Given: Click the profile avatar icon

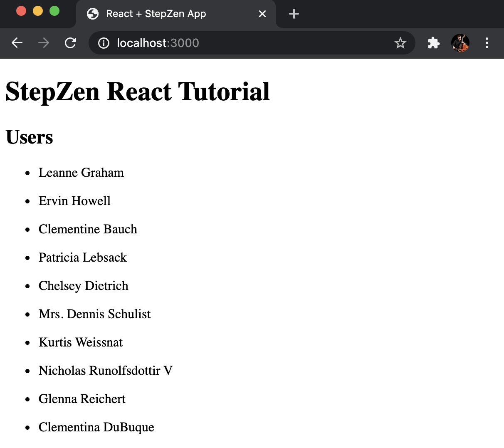Looking at the screenshot, I should click(x=460, y=43).
